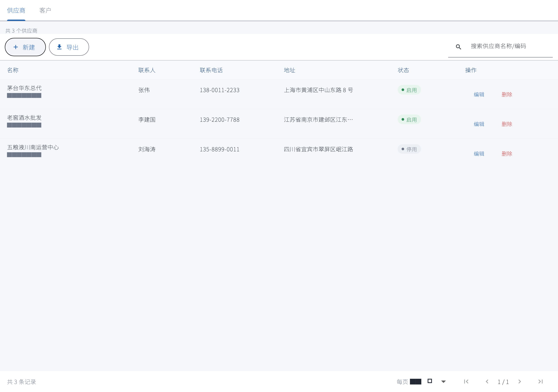Delete the 老窖酒水批发 supplier
The height and width of the screenshot is (392, 558).
point(507,124)
